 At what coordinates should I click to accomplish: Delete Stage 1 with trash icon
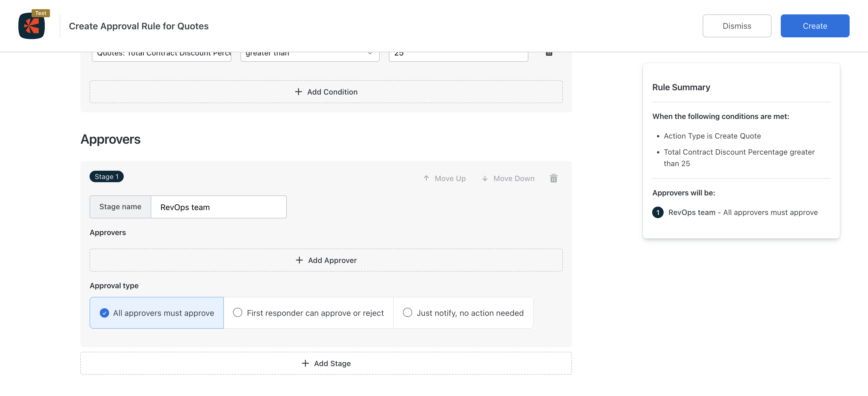click(553, 178)
